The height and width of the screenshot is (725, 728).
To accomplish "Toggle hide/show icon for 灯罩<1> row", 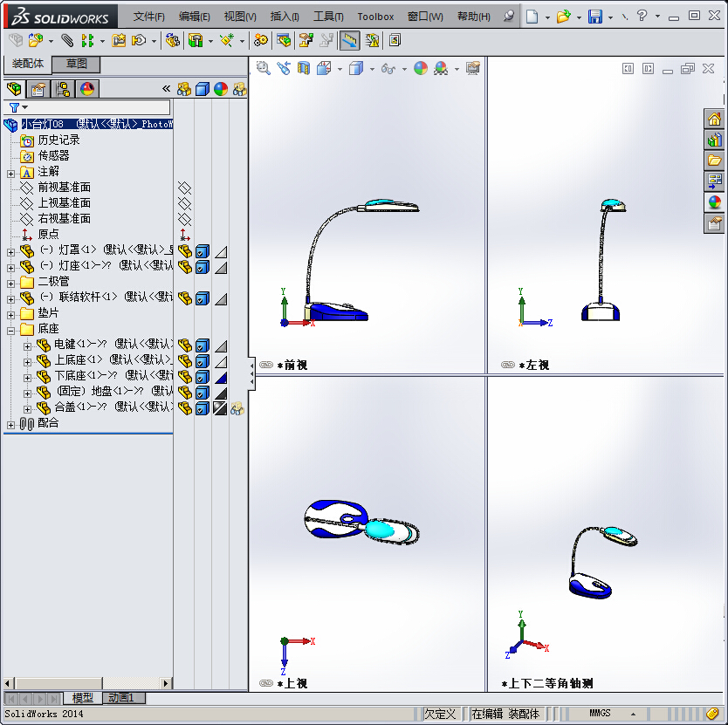I will (184, 251).
